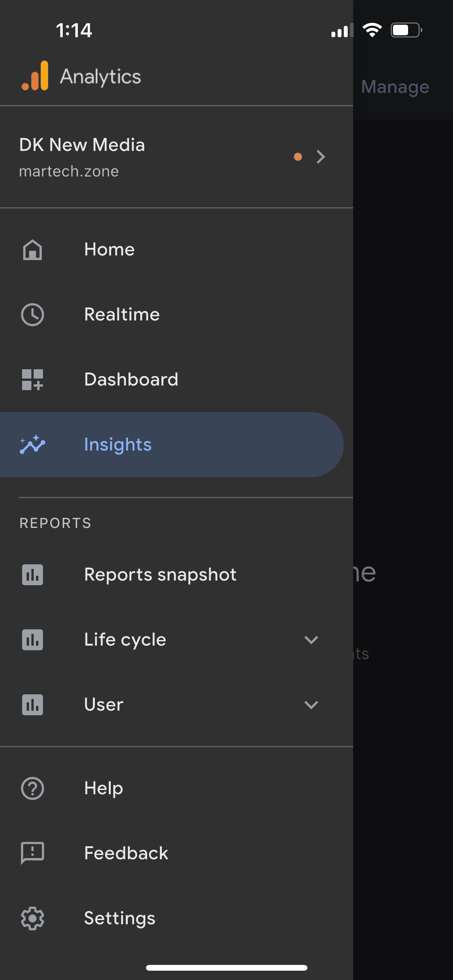Go to the Home menu item

coord(110,249)
